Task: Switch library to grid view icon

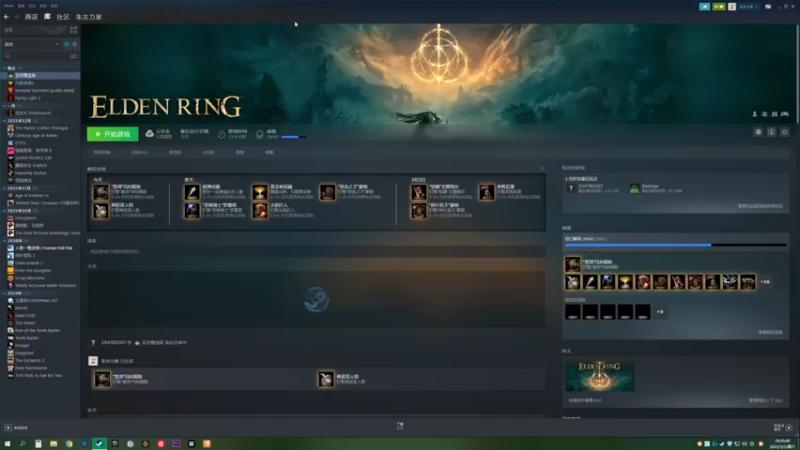Action: 73,30
